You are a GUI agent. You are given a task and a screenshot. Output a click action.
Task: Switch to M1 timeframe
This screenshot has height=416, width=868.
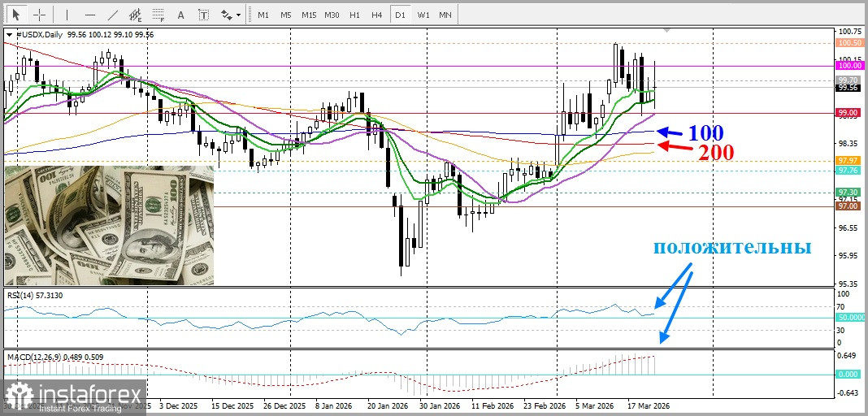tap(263, 15)
